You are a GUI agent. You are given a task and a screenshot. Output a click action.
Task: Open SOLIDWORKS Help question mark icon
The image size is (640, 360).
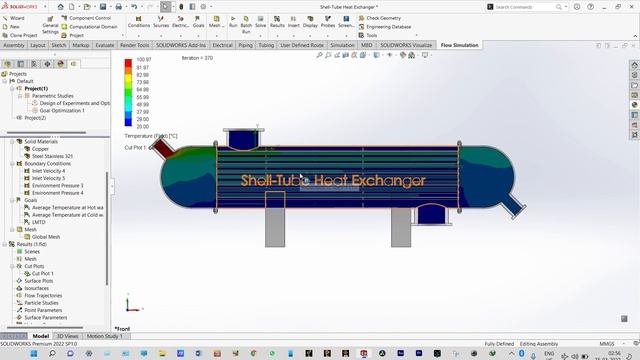pos(590,7)
